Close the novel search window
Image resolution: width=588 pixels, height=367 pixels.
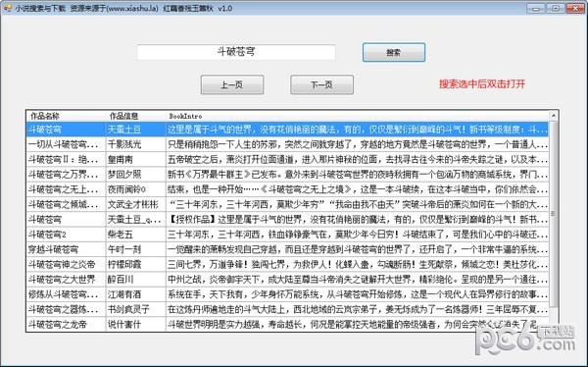click(x=575, y=8)
